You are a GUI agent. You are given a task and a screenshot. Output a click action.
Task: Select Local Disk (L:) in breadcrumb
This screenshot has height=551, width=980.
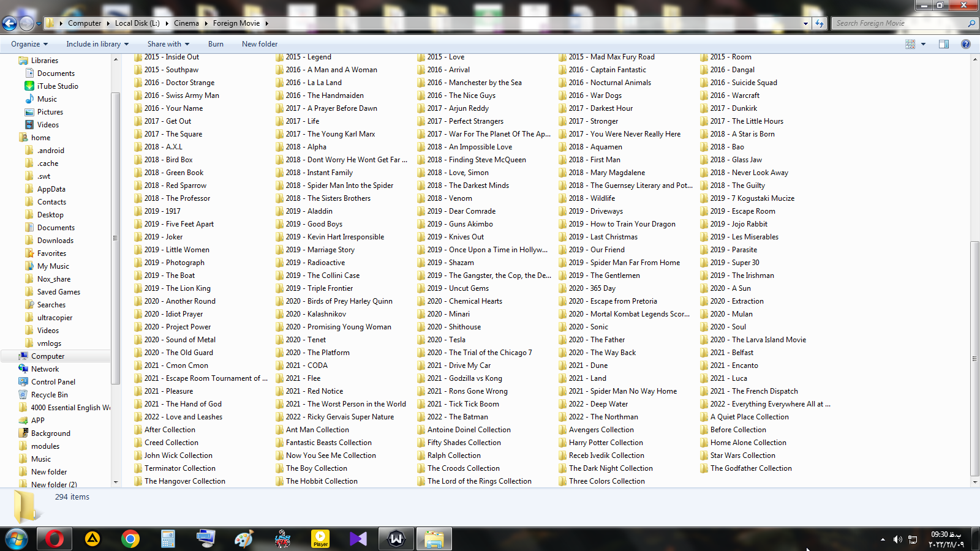[x=137, y=23]
